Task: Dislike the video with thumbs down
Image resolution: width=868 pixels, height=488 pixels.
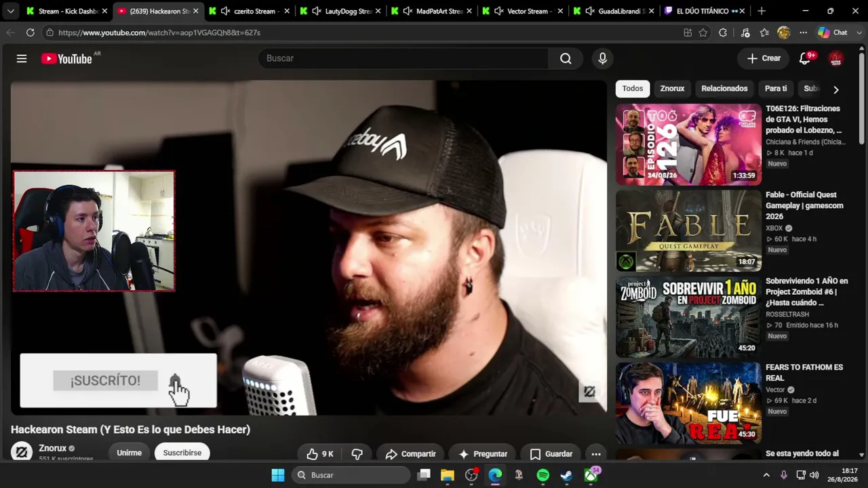Action: tap(357, 453)
